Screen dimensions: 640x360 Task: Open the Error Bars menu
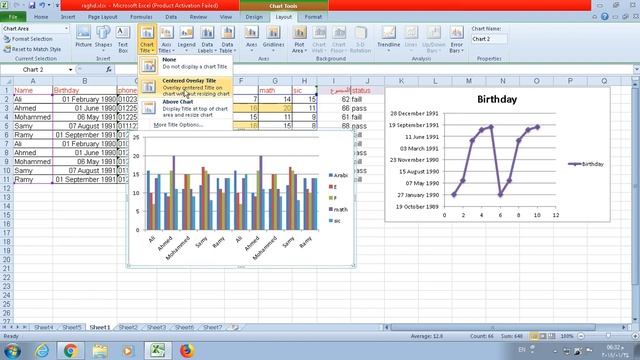point(456,39)
